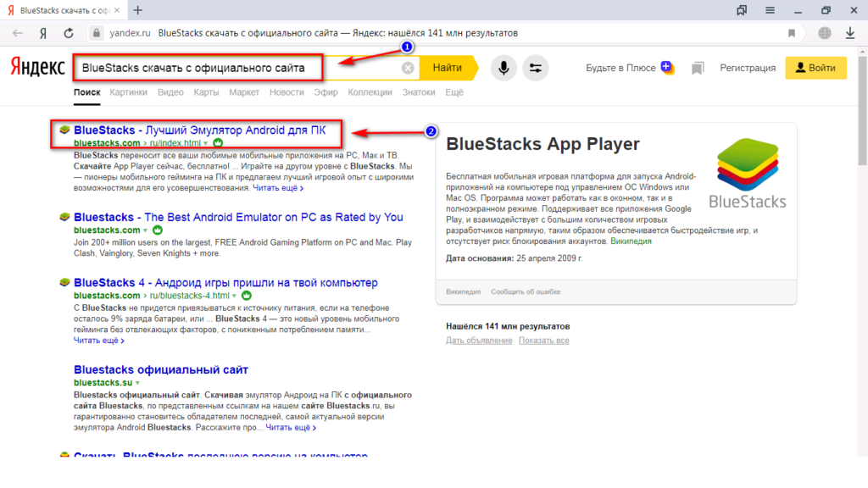This screenshot has height=488, width=868.
Task: Click the browser address bar text
Action: [337, 33]
